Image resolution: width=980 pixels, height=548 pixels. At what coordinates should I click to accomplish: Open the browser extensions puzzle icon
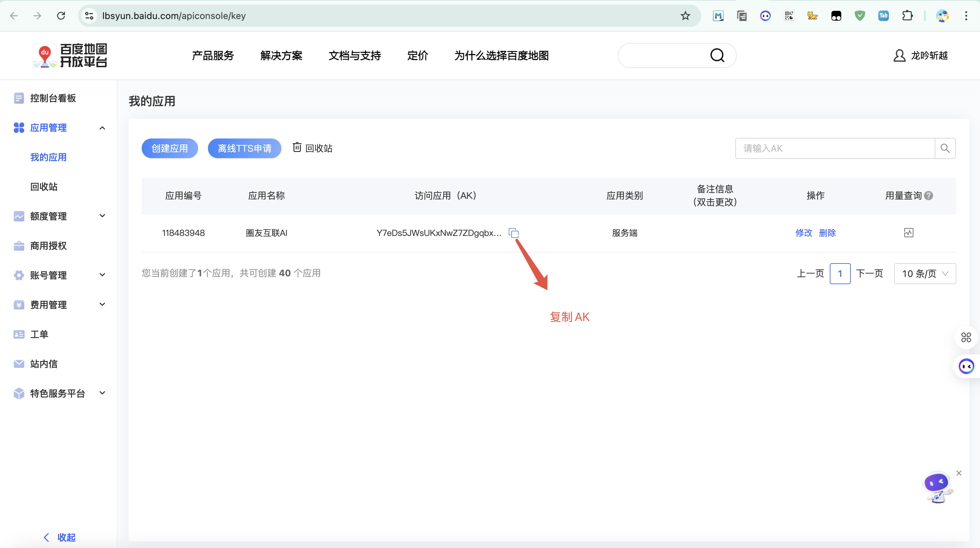(x=907, y=16)
